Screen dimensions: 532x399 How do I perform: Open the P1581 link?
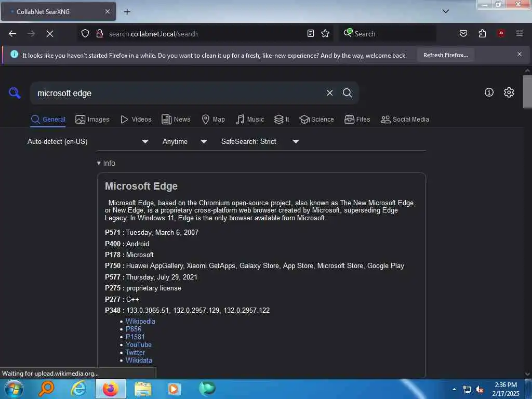[135, 337]
